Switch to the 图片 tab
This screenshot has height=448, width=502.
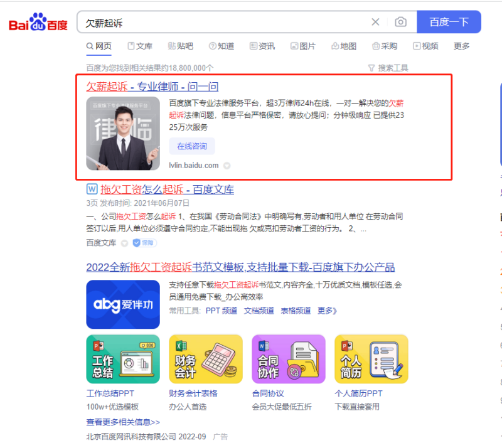(x=303, y=46)
